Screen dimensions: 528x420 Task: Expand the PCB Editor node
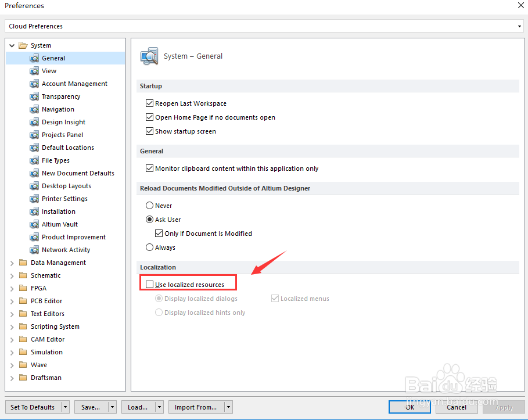tap(12, 301)
